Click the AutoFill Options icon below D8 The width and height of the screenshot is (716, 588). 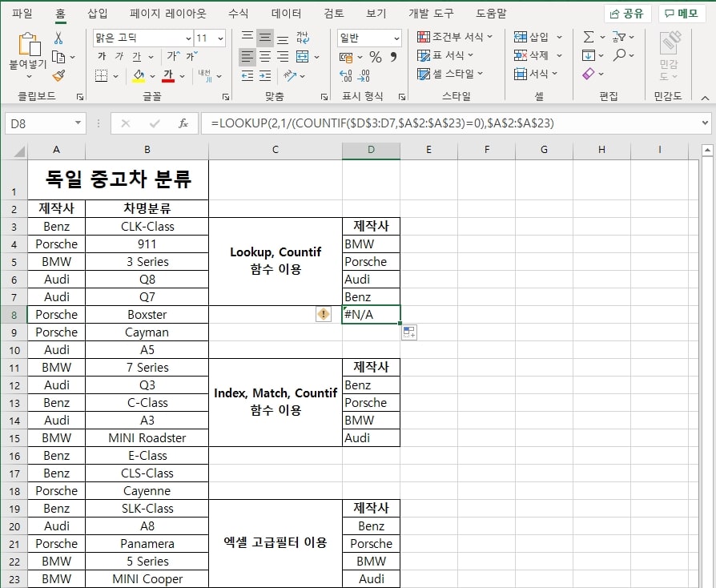click(x=409, y=332)
